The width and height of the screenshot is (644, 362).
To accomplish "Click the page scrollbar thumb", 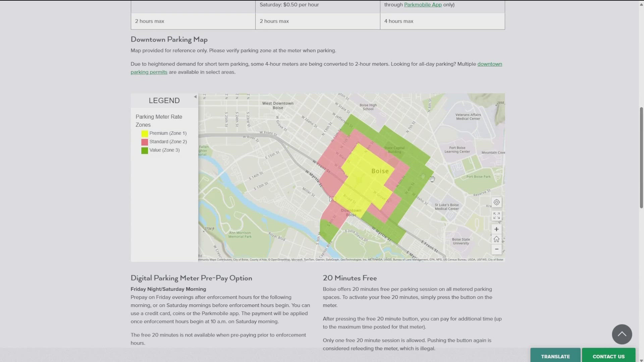I will (641, 158).
